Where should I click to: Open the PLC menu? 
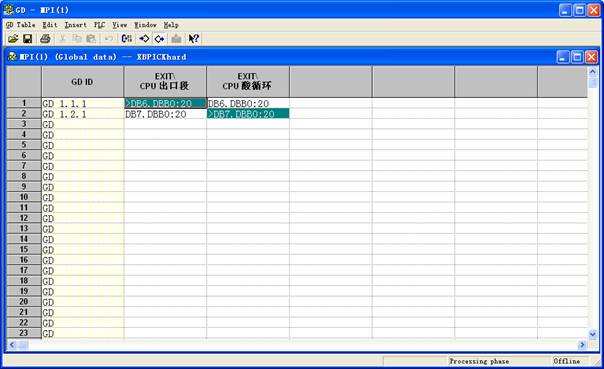[99, 25]
